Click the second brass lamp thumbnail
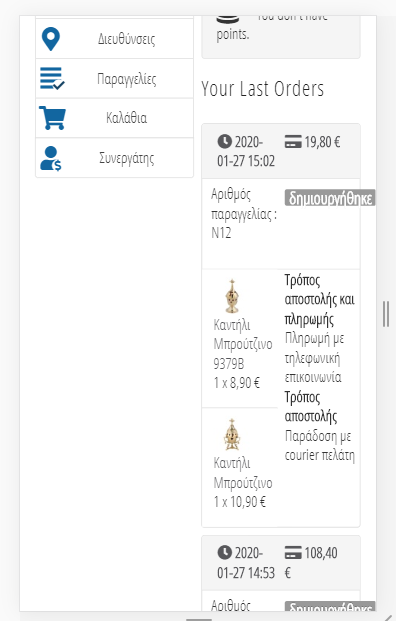The image size is (396, 621). click(x=232, y=434)
